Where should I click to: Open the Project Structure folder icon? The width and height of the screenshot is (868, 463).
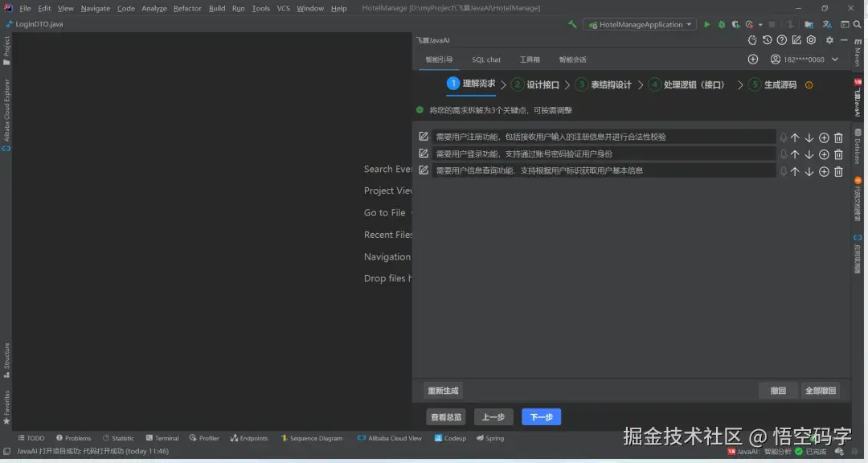pyautogui.click(x=809, y=24)
